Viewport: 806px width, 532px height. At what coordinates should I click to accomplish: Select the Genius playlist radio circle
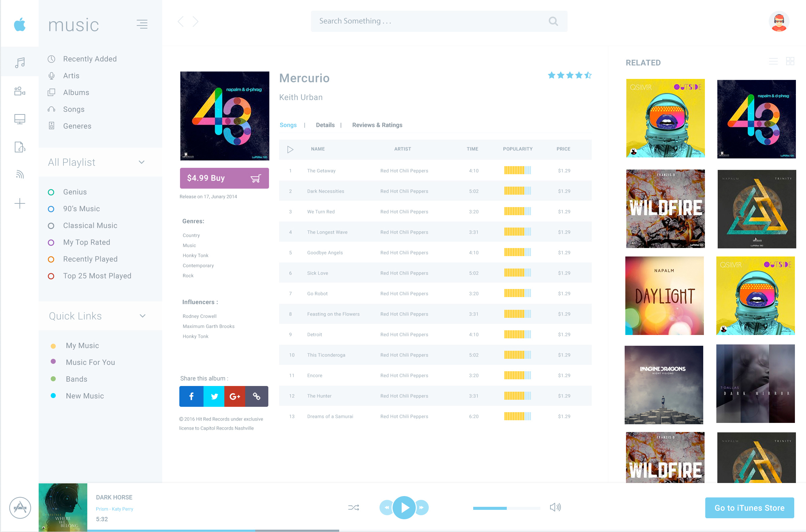click(x=51, y=192)
